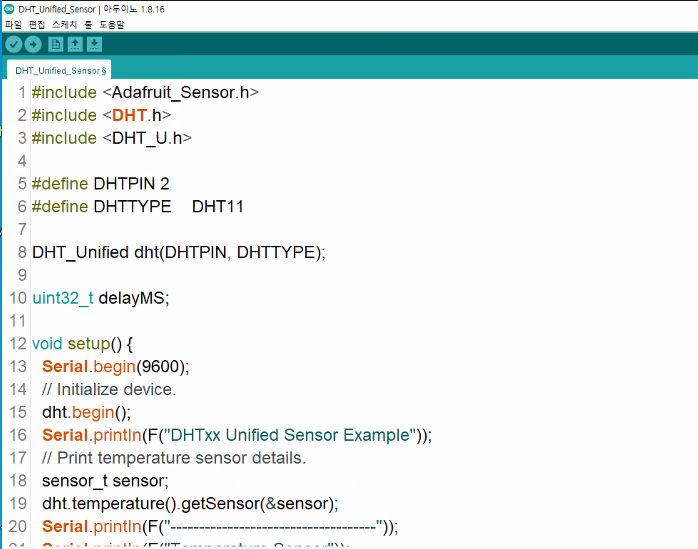Click 'sensor_t sensor;' on line 18
Image resolution: width=698 pixels, height=549 pixels.
[x=106, y=481]
